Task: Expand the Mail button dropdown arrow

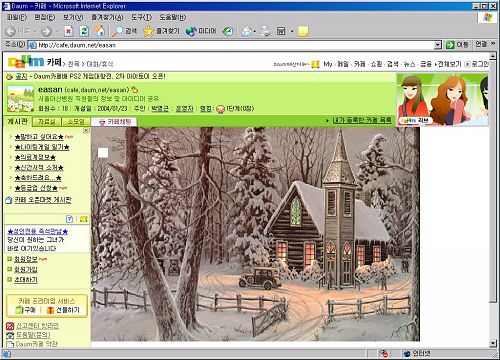Action: point(255,31)
